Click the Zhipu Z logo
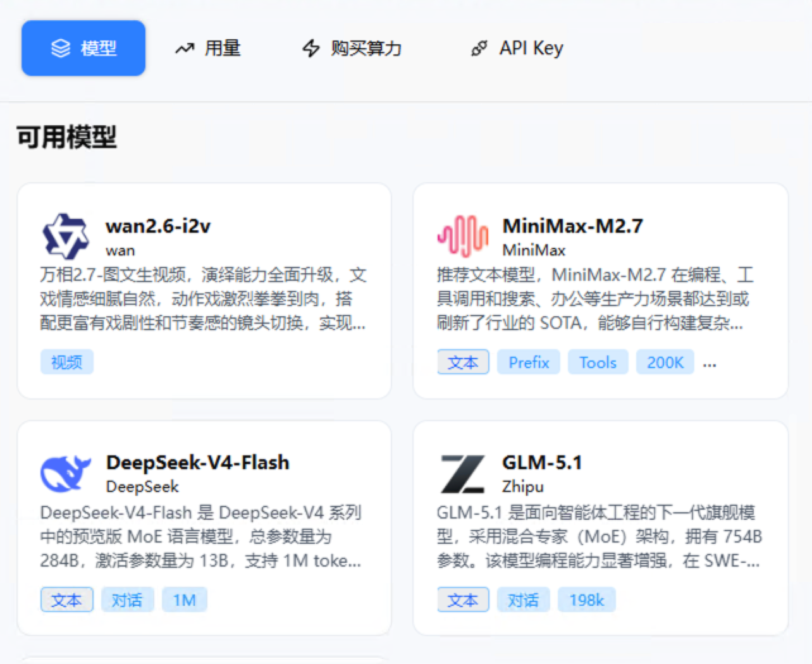Image resolution: width=812 pixels, height=664 pixels. [463, 474]
